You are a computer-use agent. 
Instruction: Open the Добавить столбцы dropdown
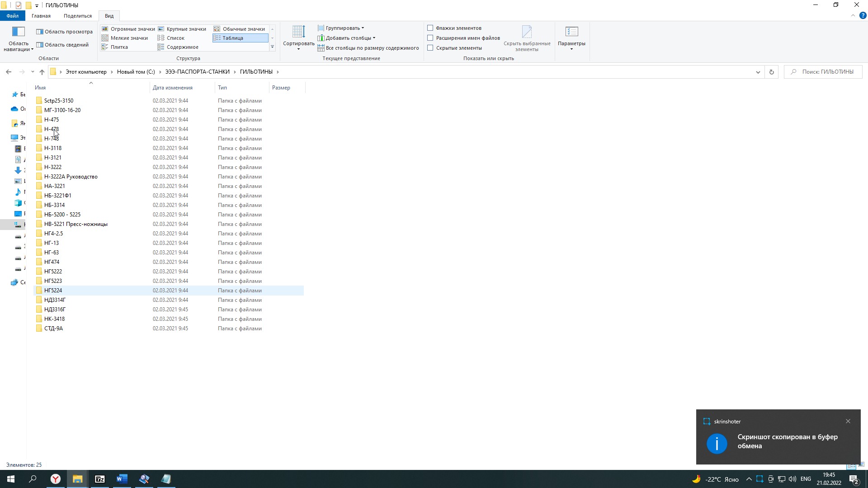tap(348, 38)
